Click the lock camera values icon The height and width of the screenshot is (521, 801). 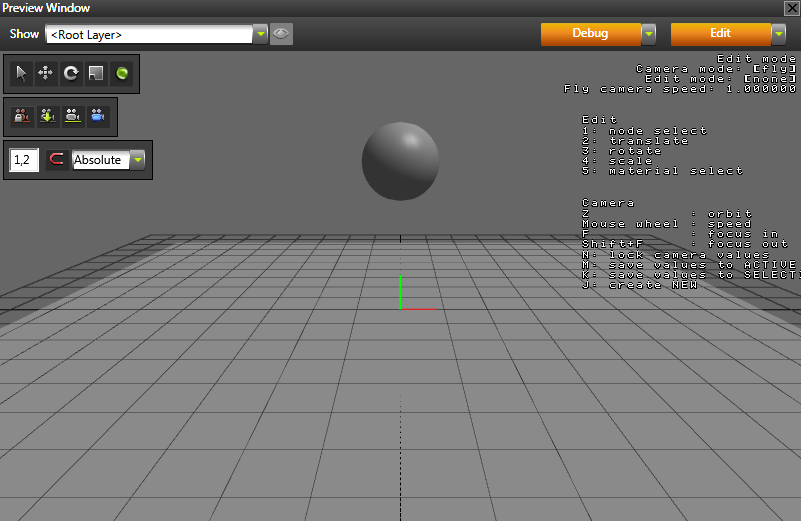[x=22, y=116]
